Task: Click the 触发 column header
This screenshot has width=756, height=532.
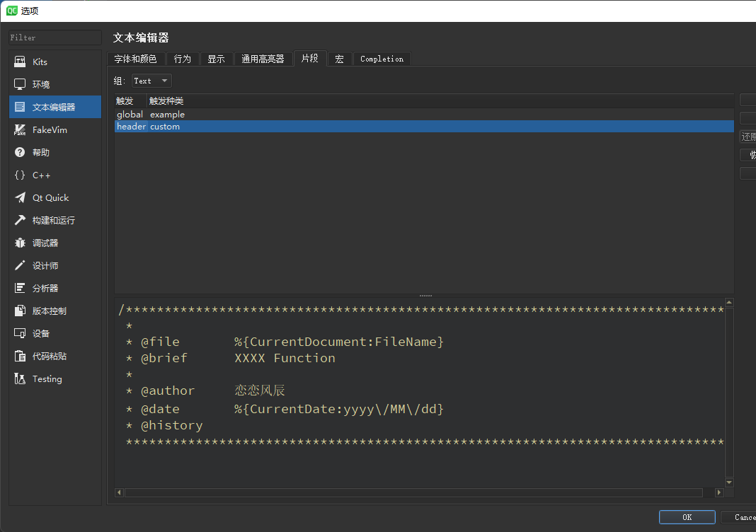Action: pos(130,100)
